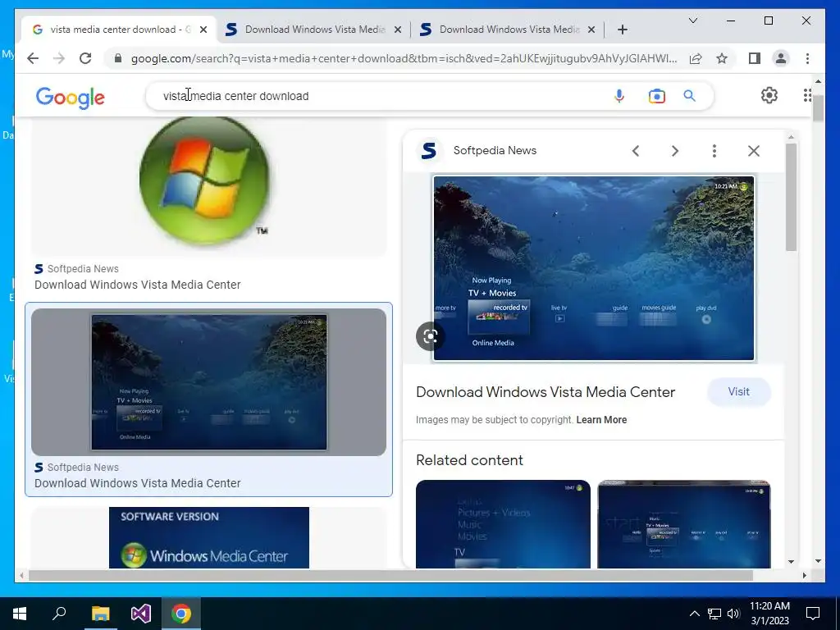The width and height of the screenshot is (840, 630).
Task: Click the Google Lens icon on preview image
Action: coord(430,336)
